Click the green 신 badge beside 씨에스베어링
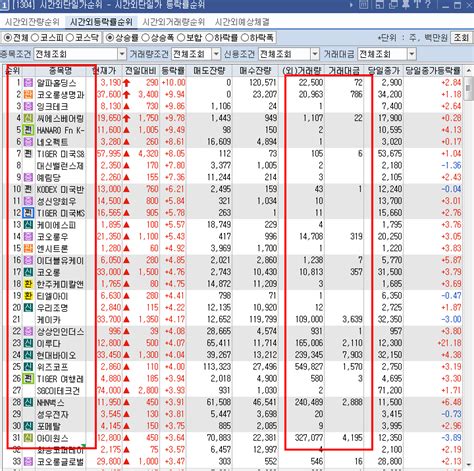 (x=28, y=118)
